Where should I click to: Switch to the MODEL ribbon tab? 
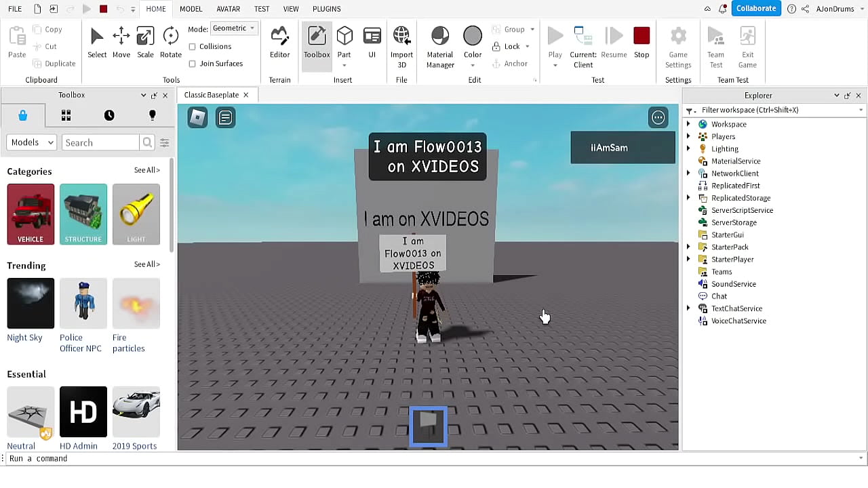pyautogui.click(x=191, y=9)
